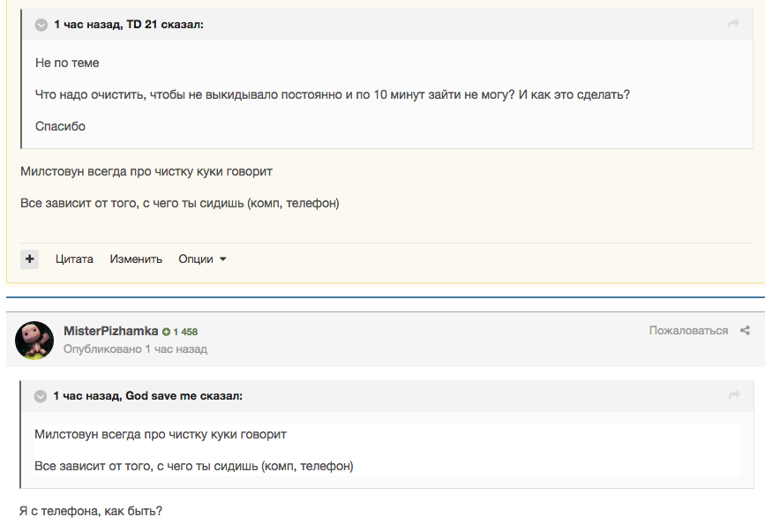Quote this post via Цитата
This screenshot has width=765, height=532.
click(74, 259)
